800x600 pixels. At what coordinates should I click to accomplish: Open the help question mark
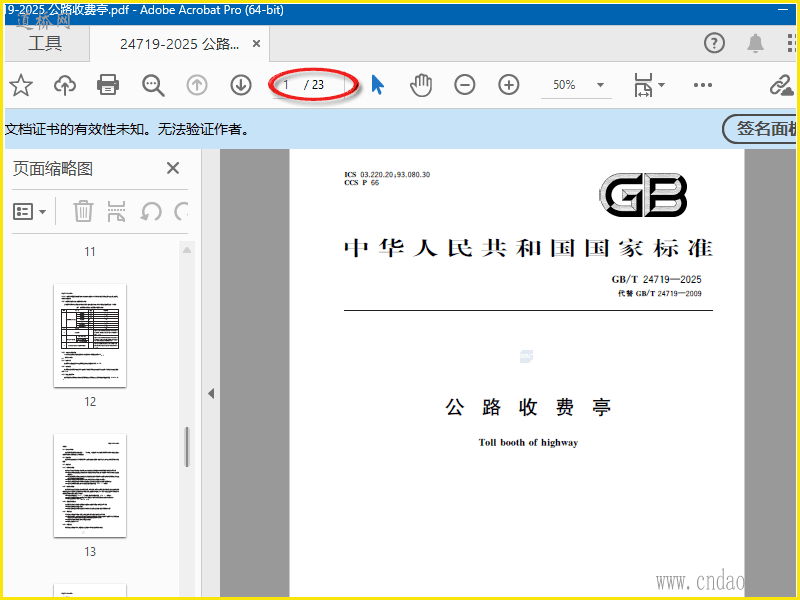coord(714,43)
